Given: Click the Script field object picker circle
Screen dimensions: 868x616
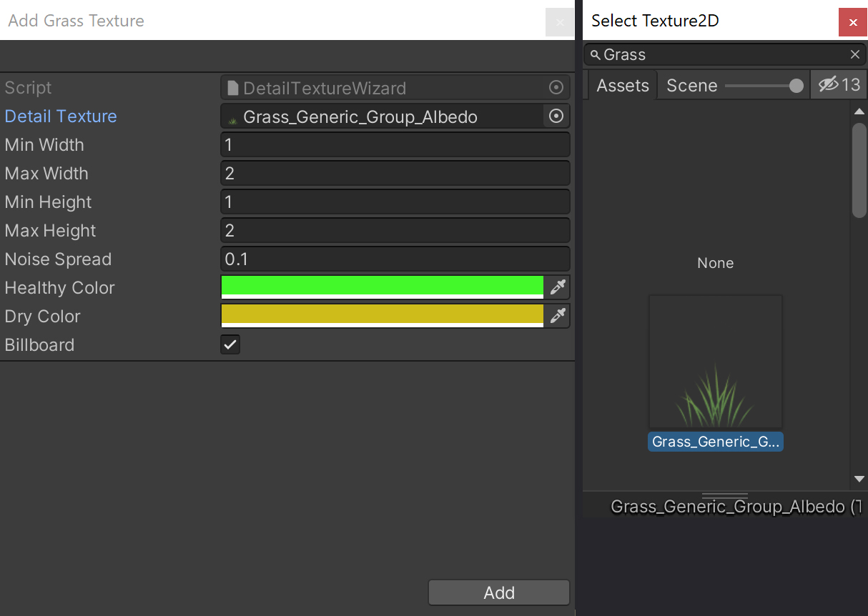Looking at the screenshot, I should 556,87.
